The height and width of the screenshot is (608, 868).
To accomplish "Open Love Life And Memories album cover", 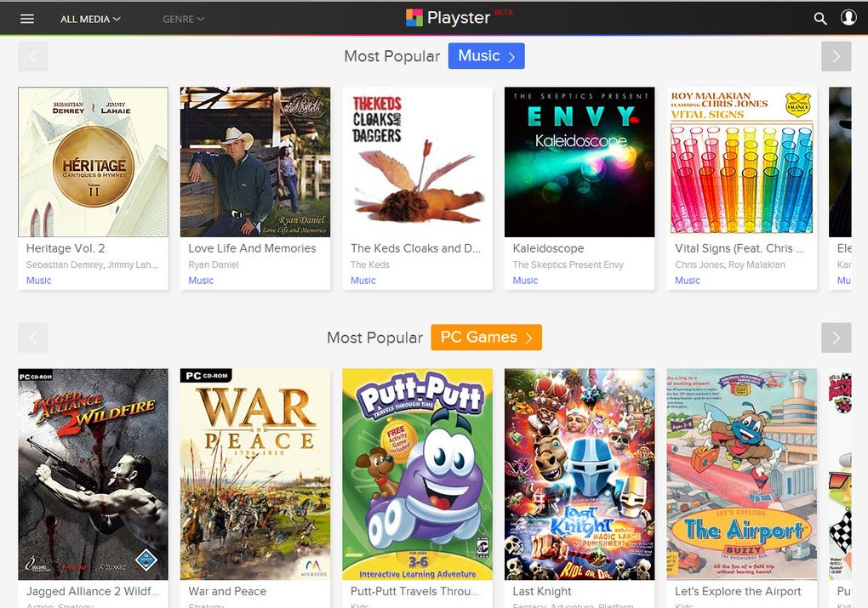I will (255, 162).
